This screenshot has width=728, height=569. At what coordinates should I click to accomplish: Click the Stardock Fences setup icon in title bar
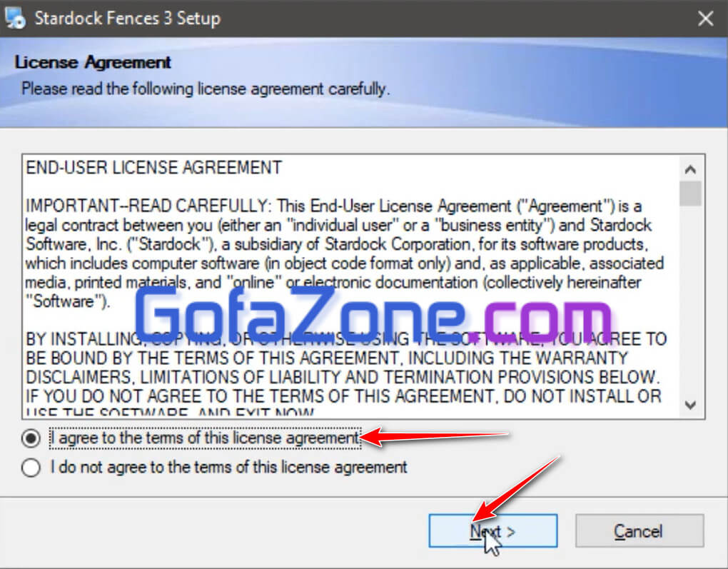(15, 18)
